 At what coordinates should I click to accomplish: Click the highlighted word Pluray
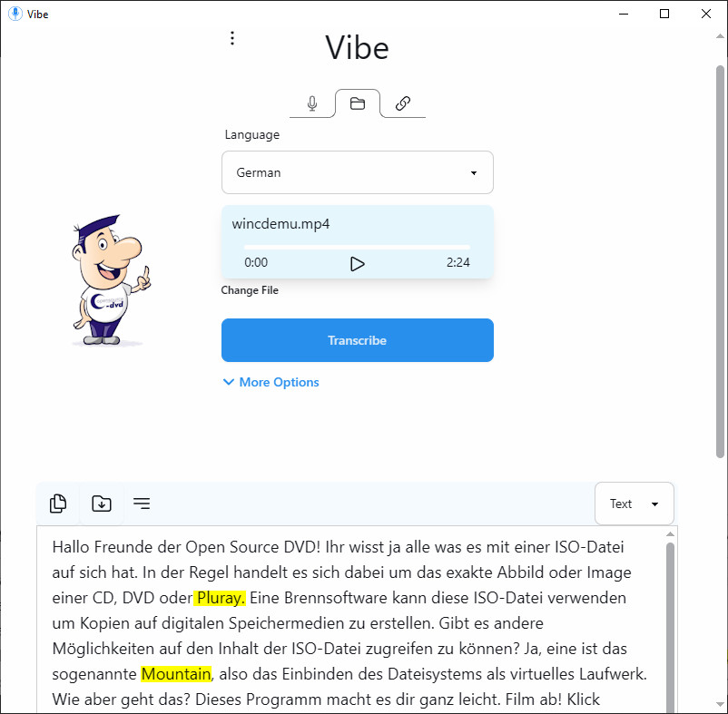(x=220, y=598)
